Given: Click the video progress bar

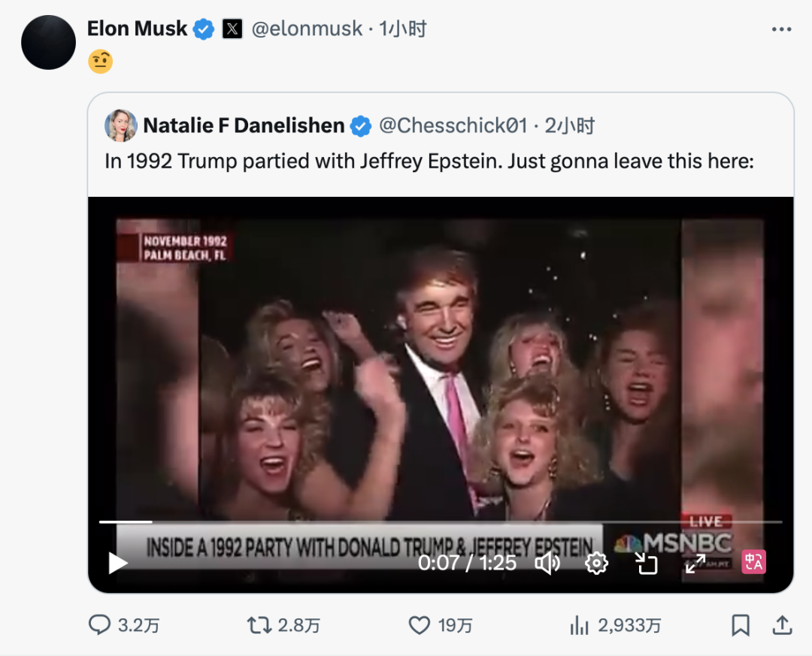Looking at the screenshot, I should 441,521.
